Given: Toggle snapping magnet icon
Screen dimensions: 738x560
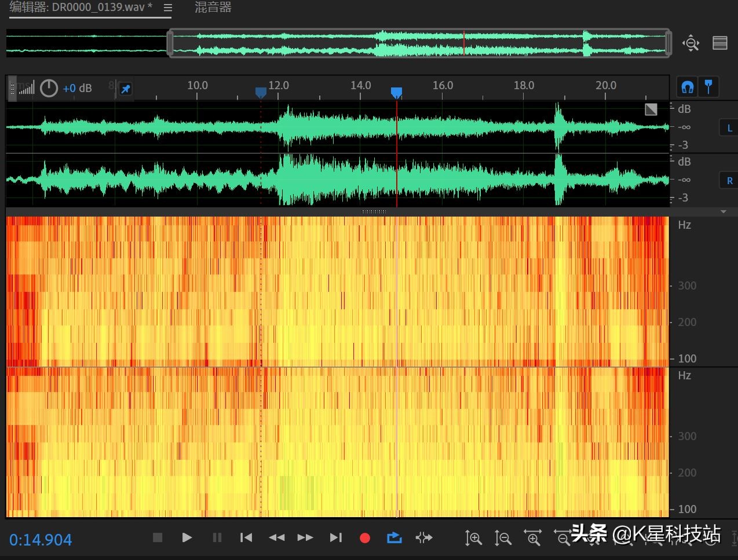Looking at the screenshot, I should tap(688, 87).
